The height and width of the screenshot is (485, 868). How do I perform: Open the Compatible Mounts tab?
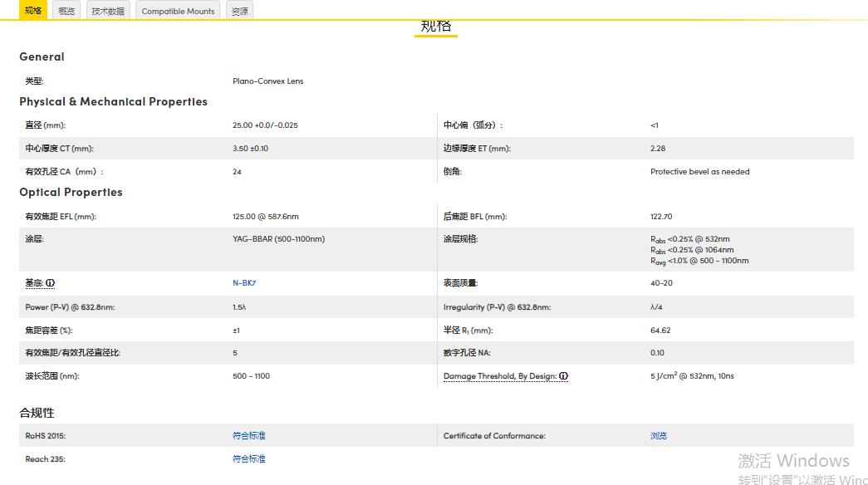[x=178, y=11]
